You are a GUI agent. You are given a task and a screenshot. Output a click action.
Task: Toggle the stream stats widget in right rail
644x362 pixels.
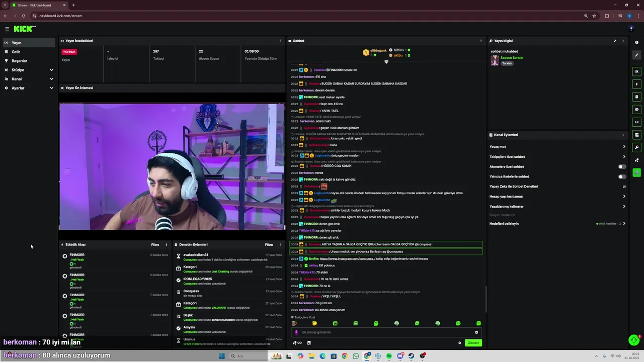(636, 122)
